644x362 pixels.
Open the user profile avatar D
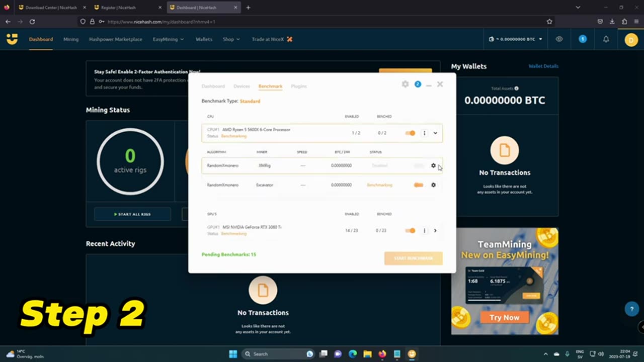631,40
